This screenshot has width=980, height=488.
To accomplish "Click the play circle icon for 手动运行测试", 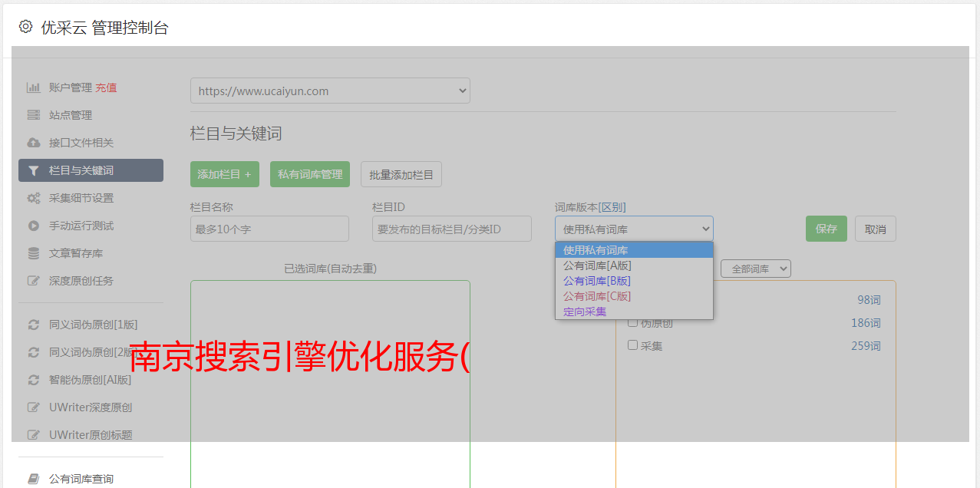I will tap(33, 226).
